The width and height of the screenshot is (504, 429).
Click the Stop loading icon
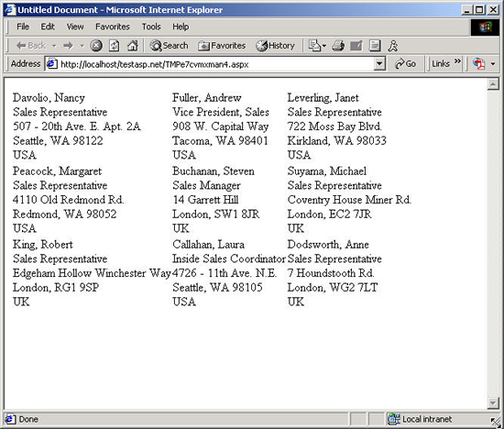96,46
